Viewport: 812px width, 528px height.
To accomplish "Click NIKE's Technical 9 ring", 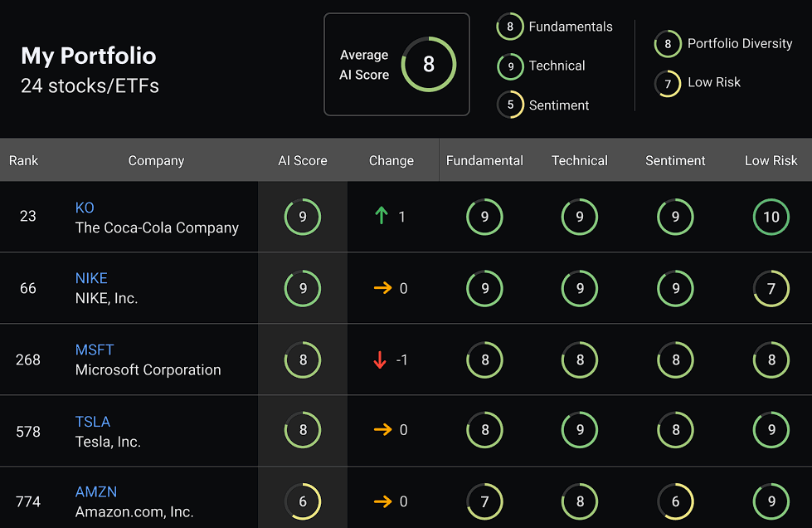I will pyautogui.click(x=580, y=288).
